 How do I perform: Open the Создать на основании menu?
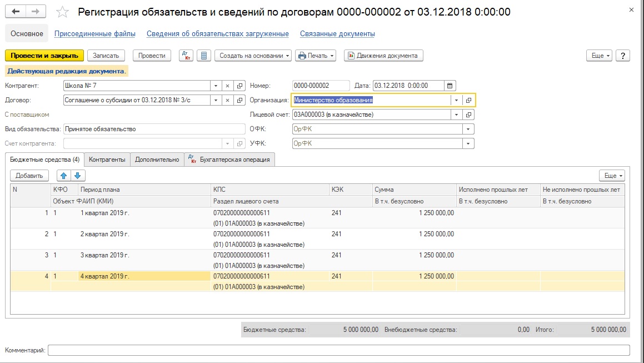coord(253,56)
